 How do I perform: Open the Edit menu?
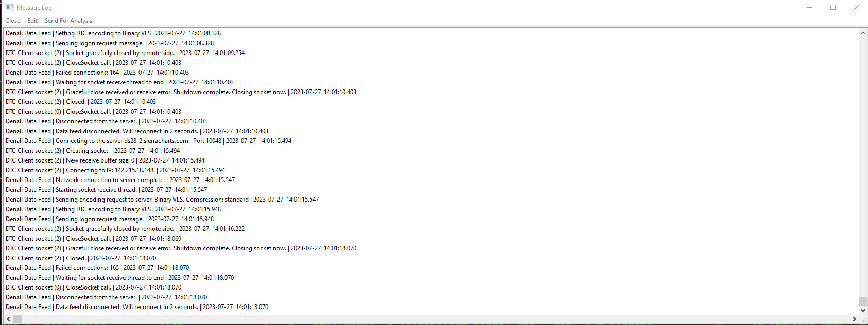click(x=32, y=21)
